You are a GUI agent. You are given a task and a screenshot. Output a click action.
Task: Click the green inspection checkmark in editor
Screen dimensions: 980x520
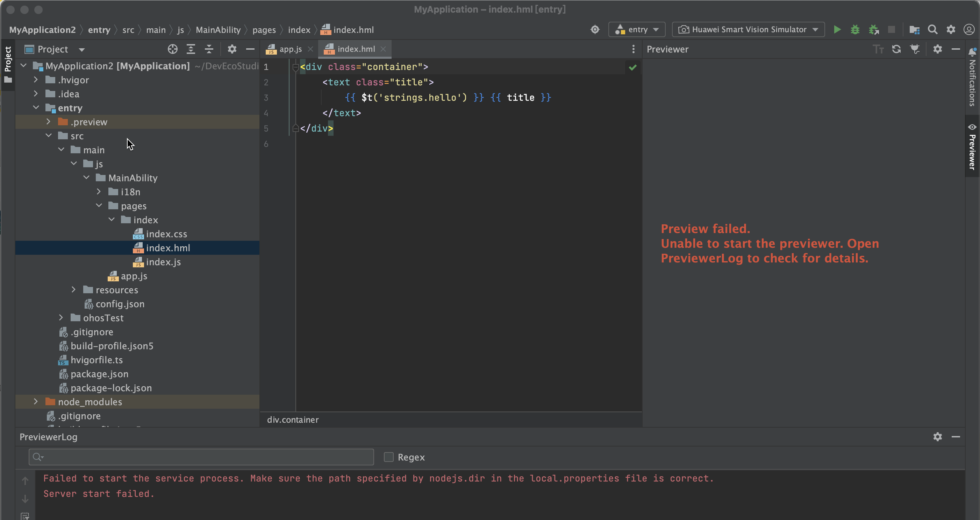pyautogui.click(x=633, y=68)
